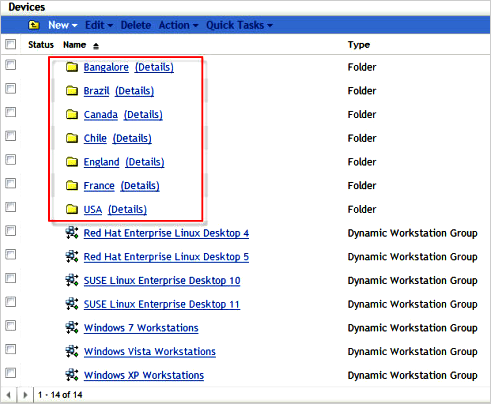Click the up-folder icon in toolbar
Viewport: 491px width, 404px height.
coord(34,25)
